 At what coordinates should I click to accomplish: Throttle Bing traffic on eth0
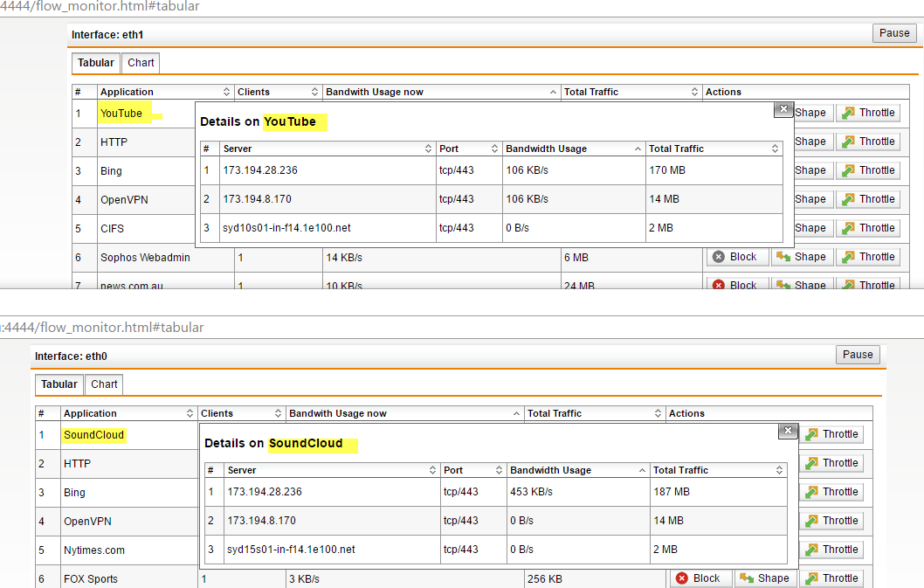tap(831, 492)
